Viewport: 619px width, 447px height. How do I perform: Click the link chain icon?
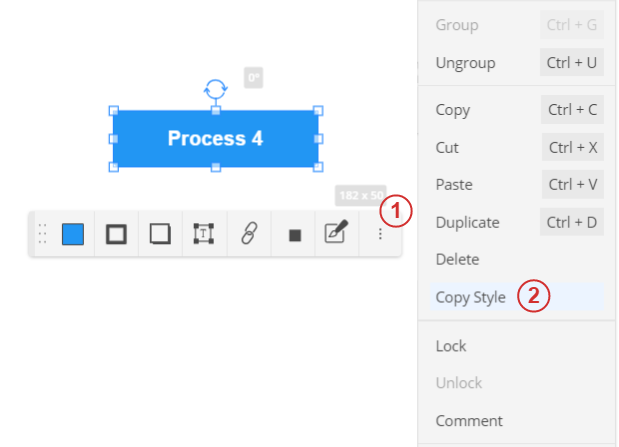(249, 233)
